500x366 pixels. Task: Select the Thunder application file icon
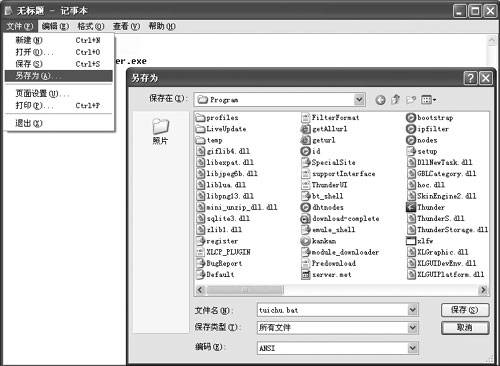[x=411, y=207]
